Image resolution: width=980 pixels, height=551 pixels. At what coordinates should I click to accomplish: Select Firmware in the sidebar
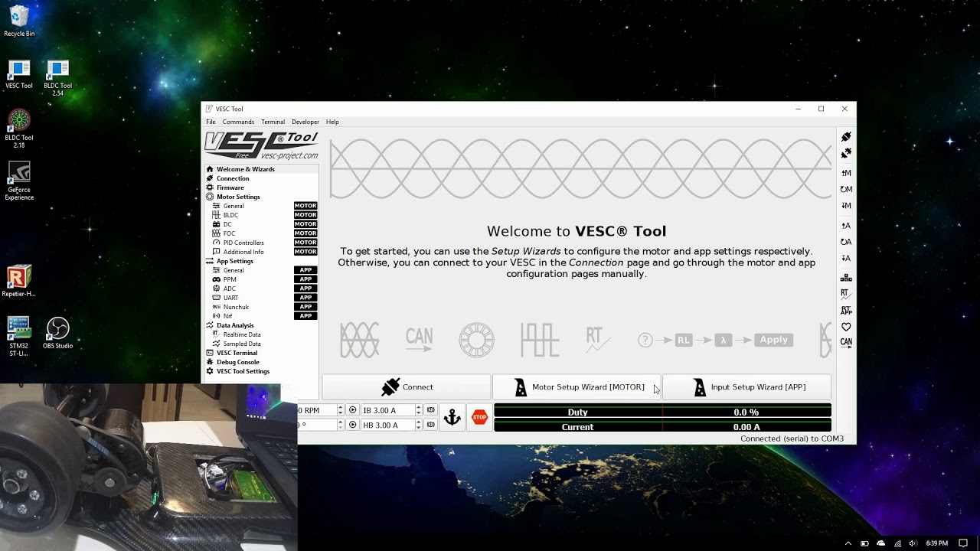click(261, 187)
